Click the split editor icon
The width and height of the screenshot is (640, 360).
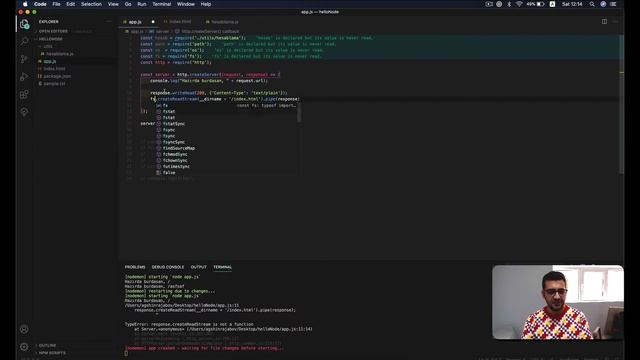(x=604, y=22)
